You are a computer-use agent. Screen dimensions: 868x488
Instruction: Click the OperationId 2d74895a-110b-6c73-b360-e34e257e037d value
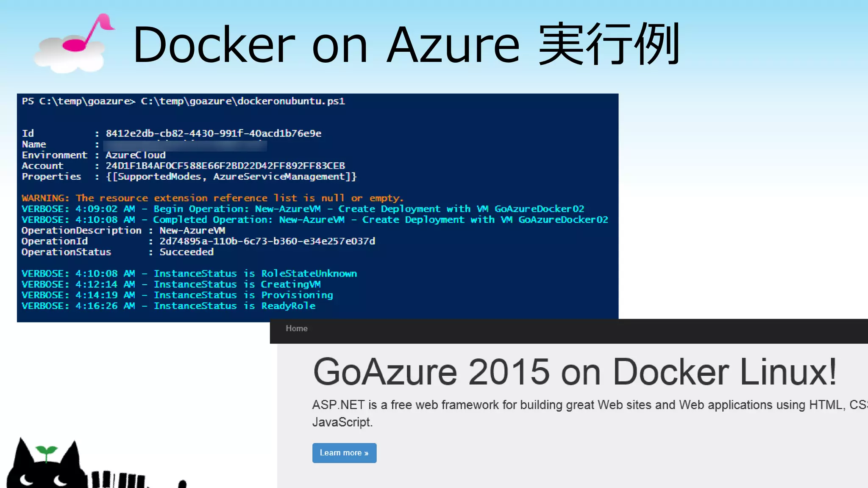pyautogui.click(x=267, y=241)
